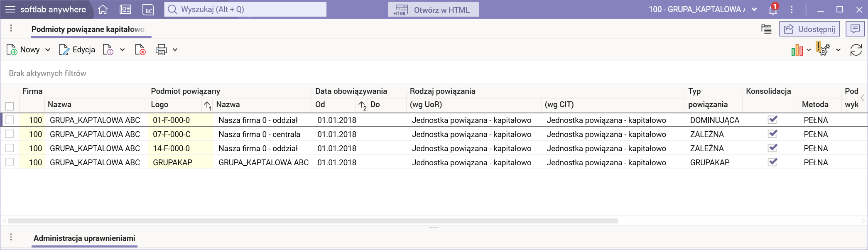Click the document info icon

108,50
